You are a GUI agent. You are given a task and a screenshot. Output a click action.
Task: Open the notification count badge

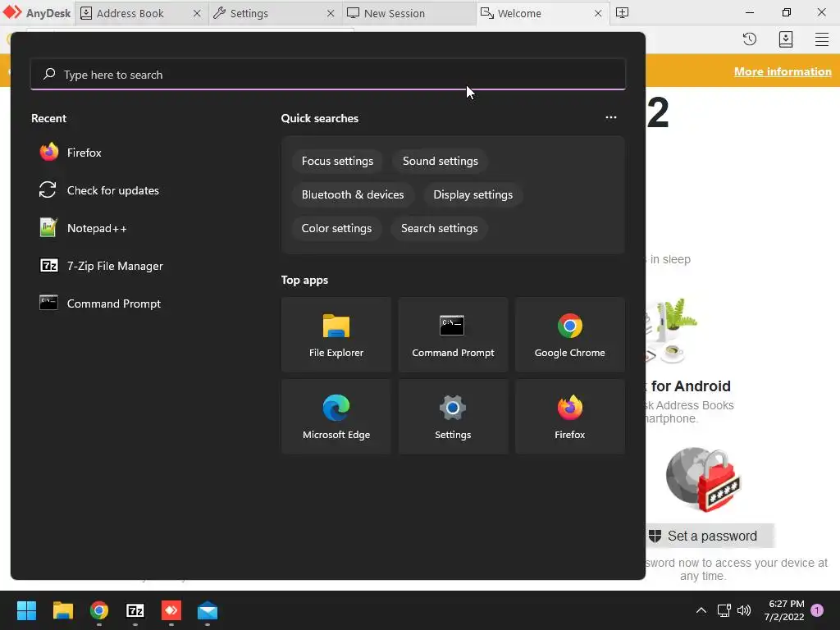coord(817,610)
